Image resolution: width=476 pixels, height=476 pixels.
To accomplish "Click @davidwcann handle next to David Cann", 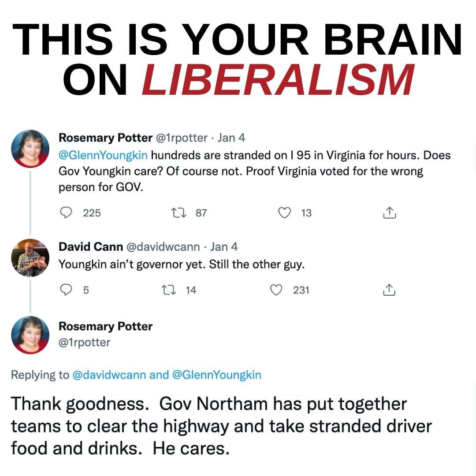I will pos(163,246).
